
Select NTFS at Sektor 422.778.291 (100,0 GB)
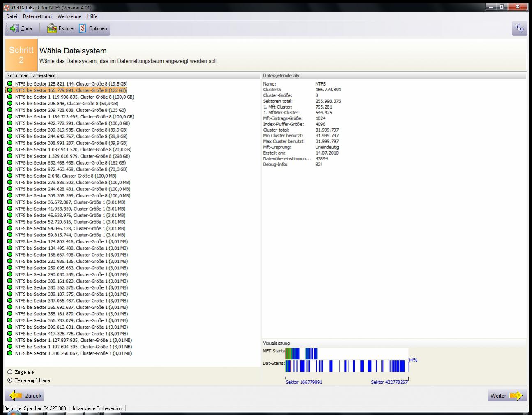[x=69, y=123]
